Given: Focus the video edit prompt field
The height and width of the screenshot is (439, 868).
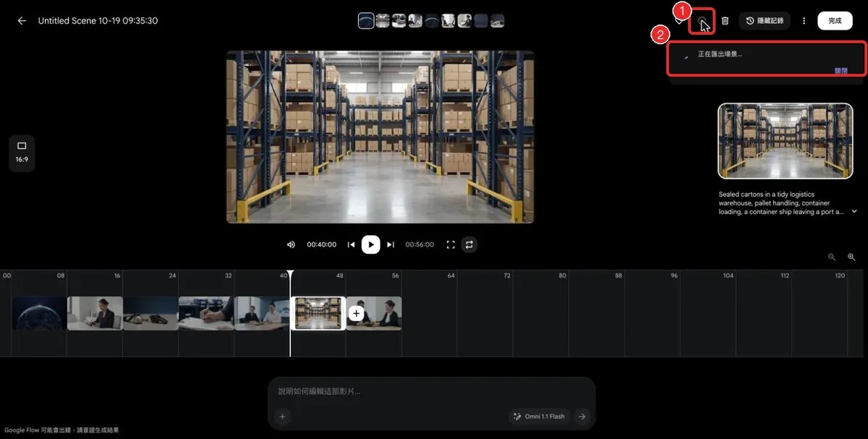Looking at the screenshot, I should [x=431, y=391].
